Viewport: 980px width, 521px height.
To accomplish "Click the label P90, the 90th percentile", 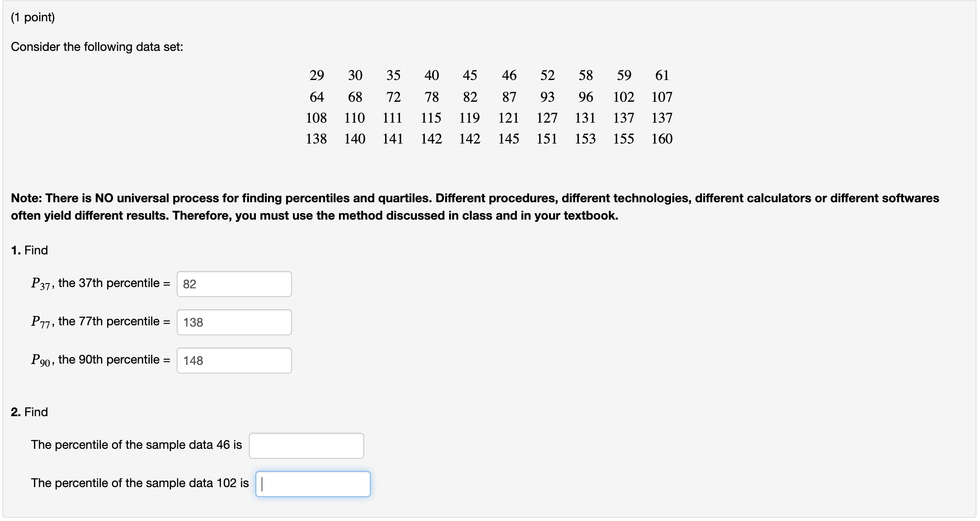I will click(x=99, y=359).
